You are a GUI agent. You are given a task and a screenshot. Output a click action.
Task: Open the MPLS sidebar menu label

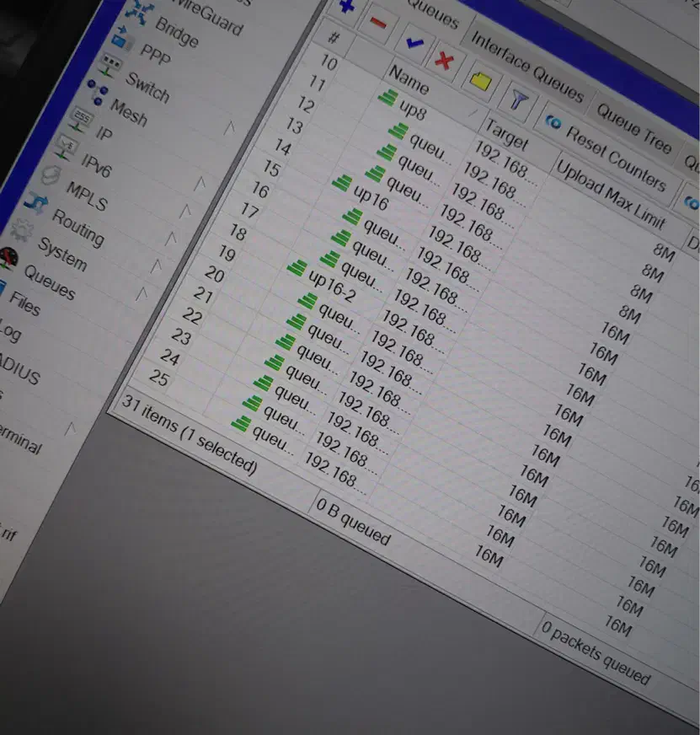pos(87,196)
